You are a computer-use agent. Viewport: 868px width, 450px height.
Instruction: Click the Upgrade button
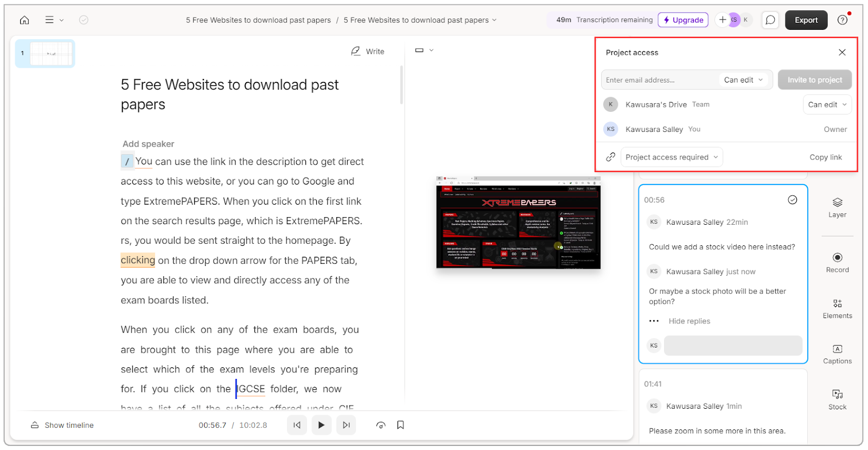click(x=683, y=20)
